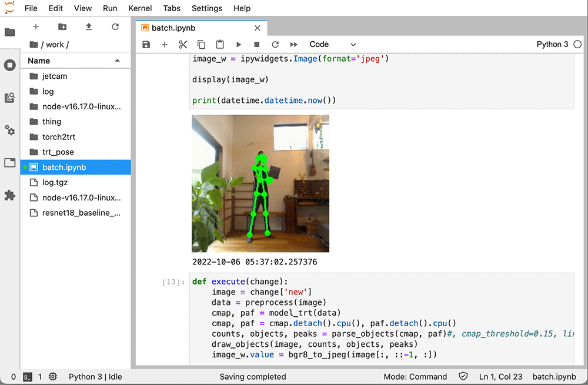Insert a cell below with plus icon
Image resolution: width=588 pixels, height=385 pixels.
tap(164, 45)
